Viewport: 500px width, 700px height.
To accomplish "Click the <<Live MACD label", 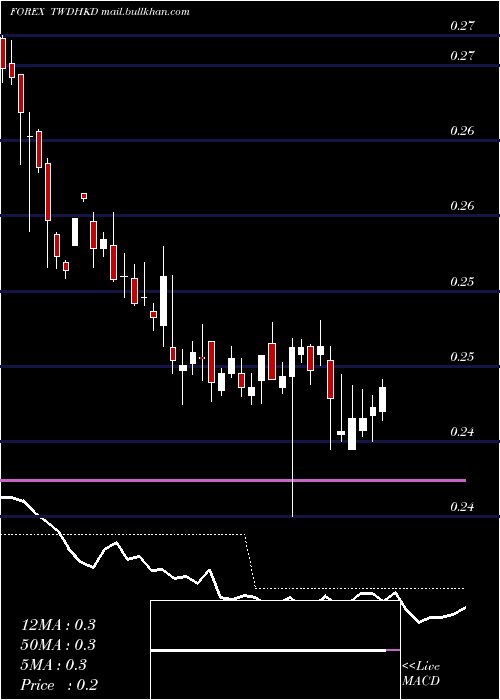I will tap(421, 673).
